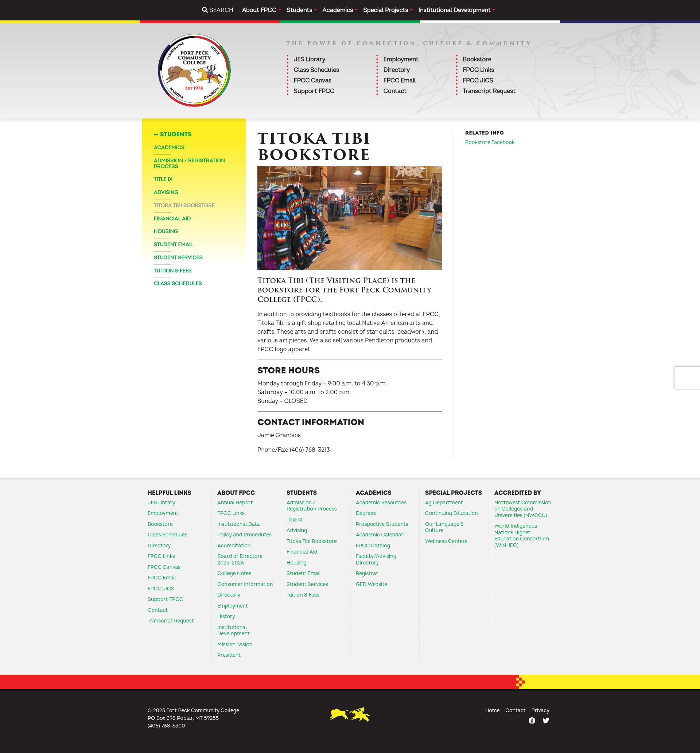Click the search magnifier icon
700x753 pixels.
pos(205,10)
